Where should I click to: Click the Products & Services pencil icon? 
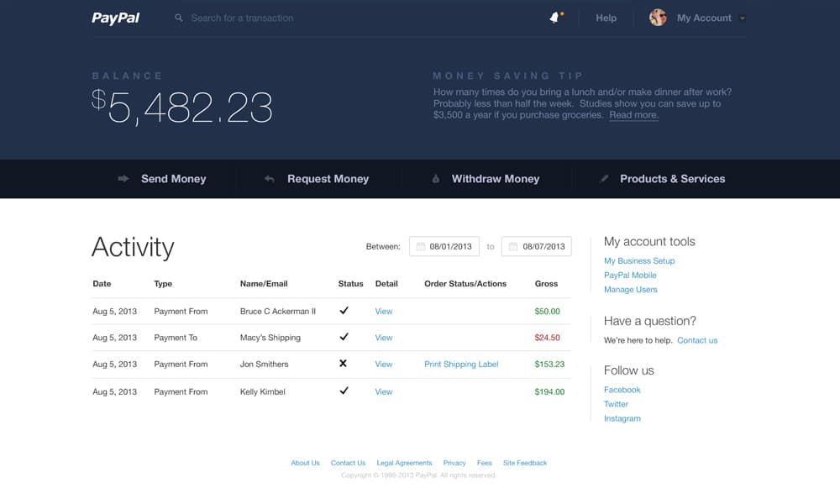pyautogui.click(x=605, y=178)
